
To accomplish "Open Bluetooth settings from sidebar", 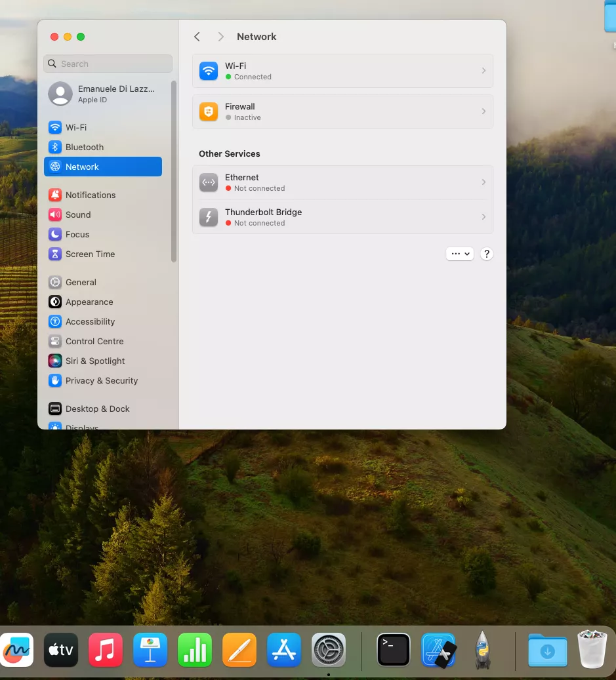I will (x=84, y=147).
